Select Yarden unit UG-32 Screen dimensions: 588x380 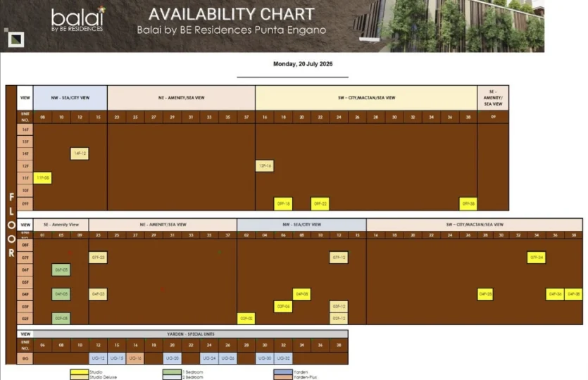(283, 358)
